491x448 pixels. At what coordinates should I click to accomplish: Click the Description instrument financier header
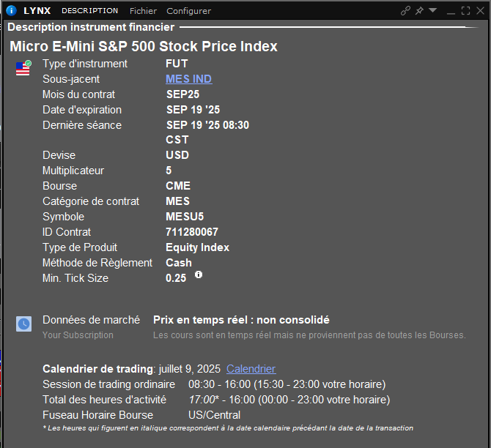click(91, 27)
